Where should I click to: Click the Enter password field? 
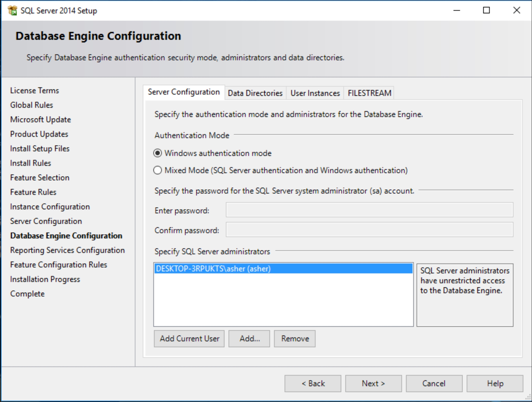click(x=369, y=210)
